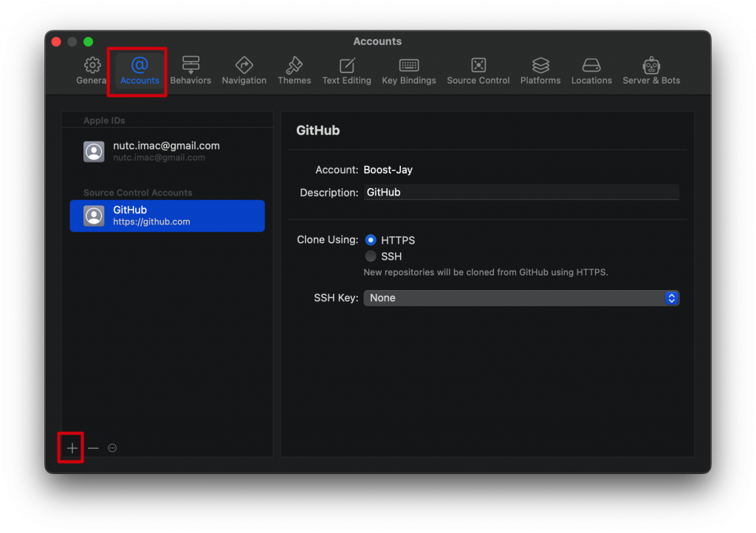Viewport: 756px width, 533px height.
Task: Remove selected account with minus button
Action: point(93,448)
